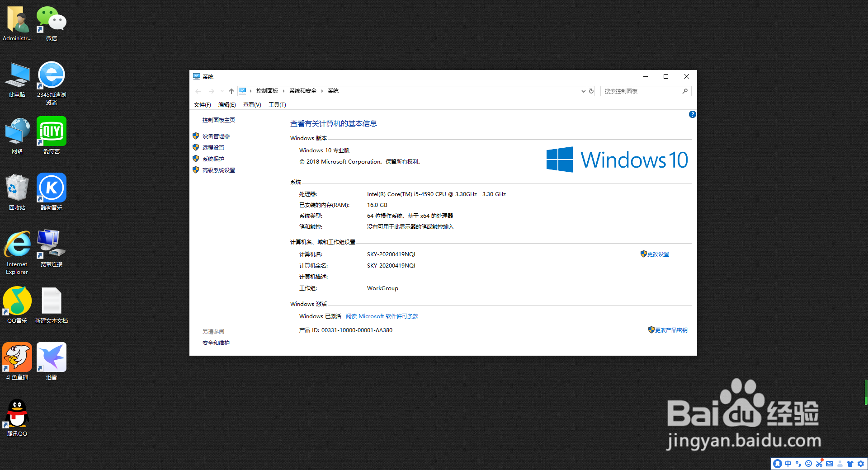Launch the WeChat (微信) desktop icon
868x470 pixels.
click(x=52, y=23)
